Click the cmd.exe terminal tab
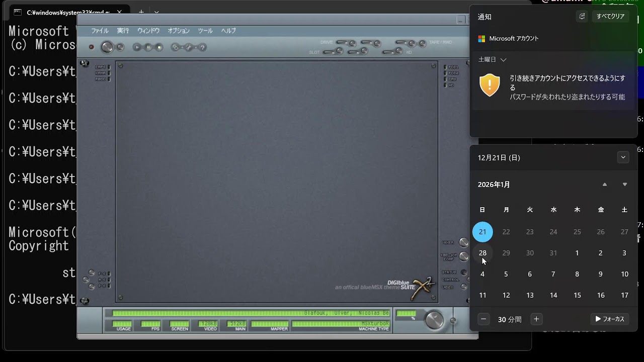This screenshot has width=644, height=362. 69,12
